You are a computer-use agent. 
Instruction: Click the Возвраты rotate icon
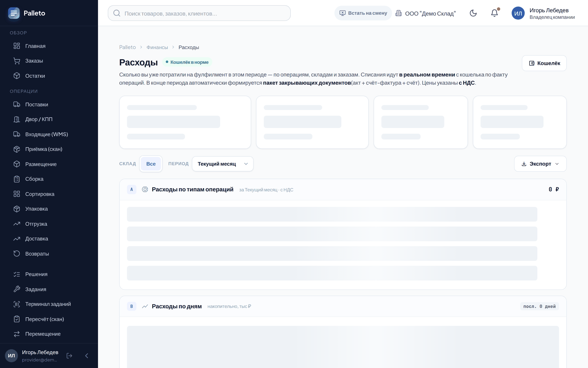pyautogui.click(x=17, y=254)
